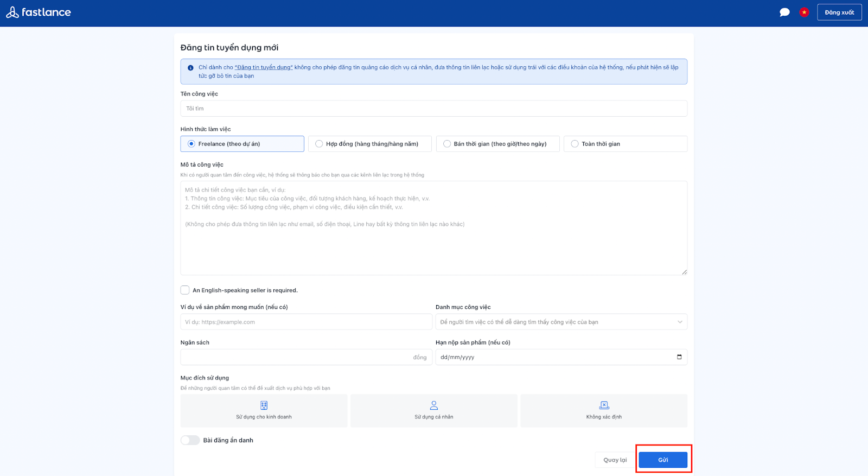The width and height of the screenshot is (868, 476).
Task: Click the Tên công việc input field
Action: click(433, 109)
